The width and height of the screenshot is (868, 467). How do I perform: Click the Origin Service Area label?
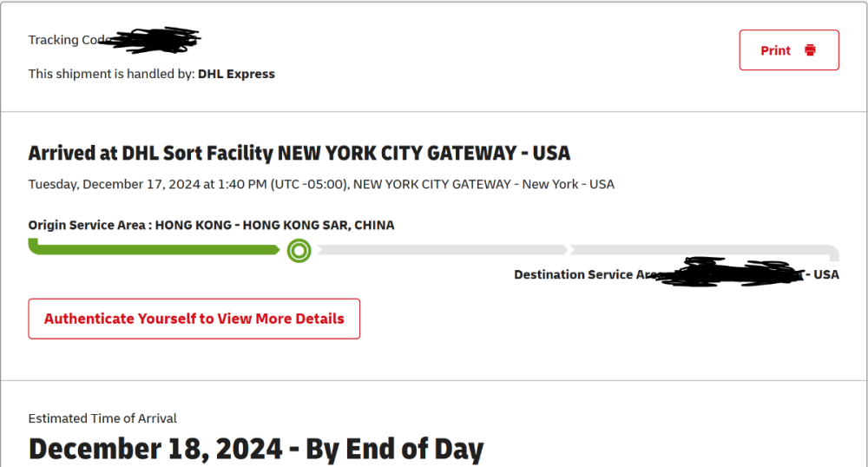(x=89, y=225)
